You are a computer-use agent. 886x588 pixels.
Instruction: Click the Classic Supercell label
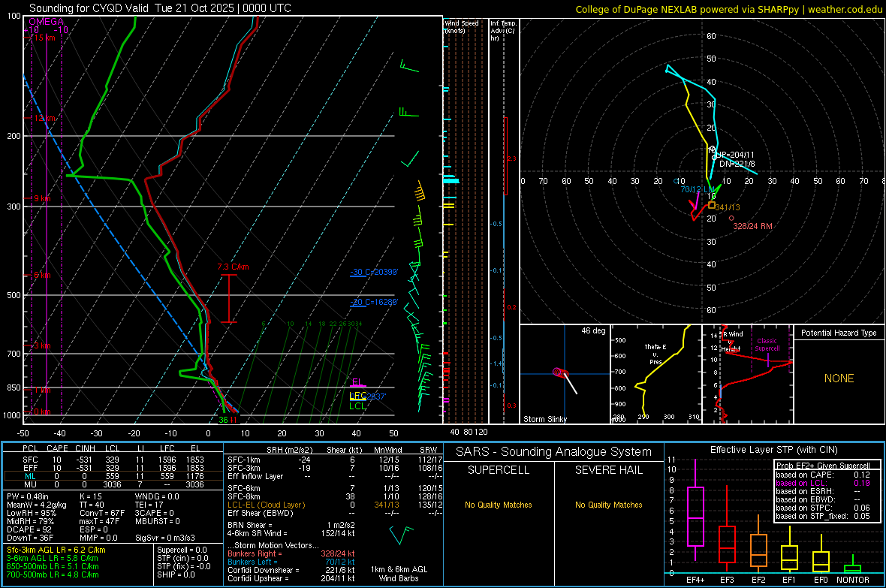click(x=767, y=345)
